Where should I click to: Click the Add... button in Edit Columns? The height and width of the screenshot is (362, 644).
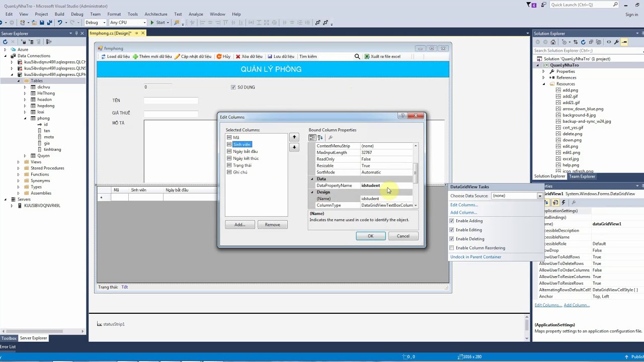coord(240,224)
